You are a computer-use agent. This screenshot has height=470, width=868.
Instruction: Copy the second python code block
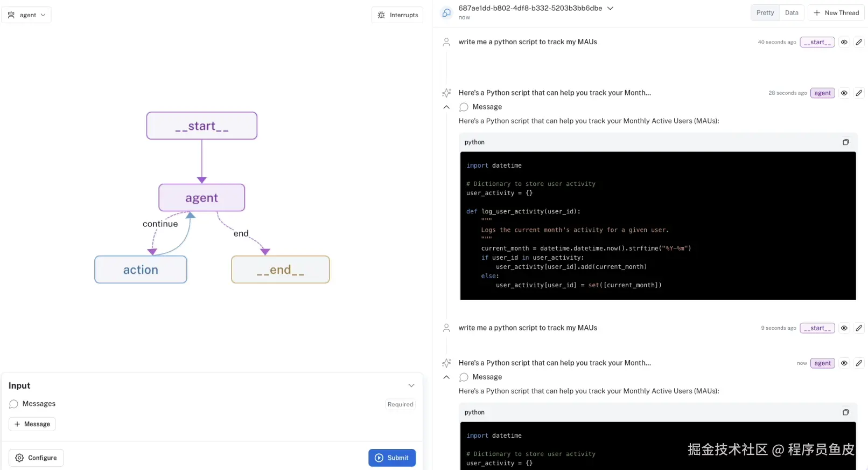click(x=845, y=412)
